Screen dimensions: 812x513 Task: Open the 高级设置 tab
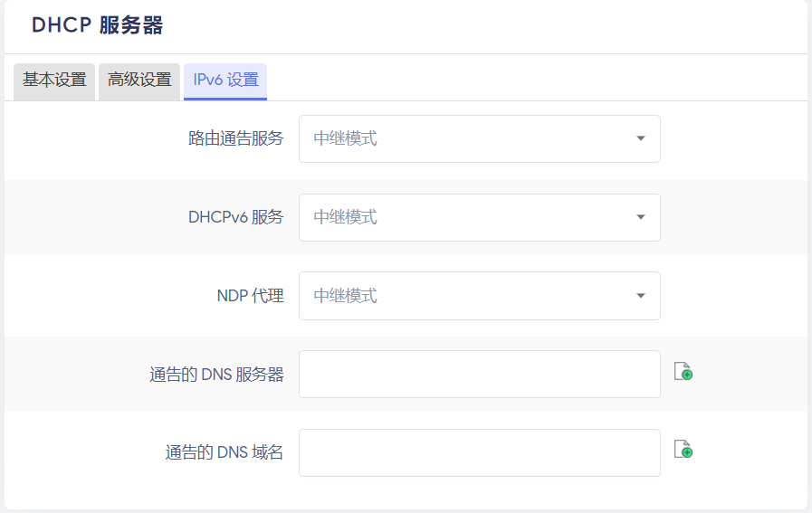pyautogui.click(x=139, y=80)
